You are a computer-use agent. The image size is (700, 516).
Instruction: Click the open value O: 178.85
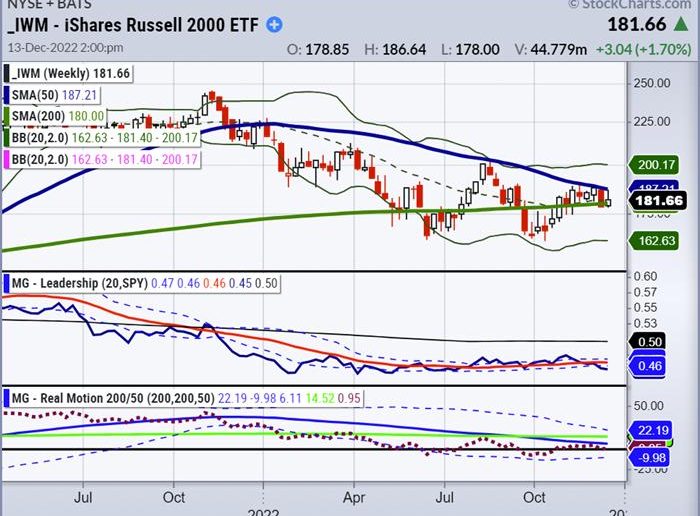pyautogui.click(x=318, y=49)
